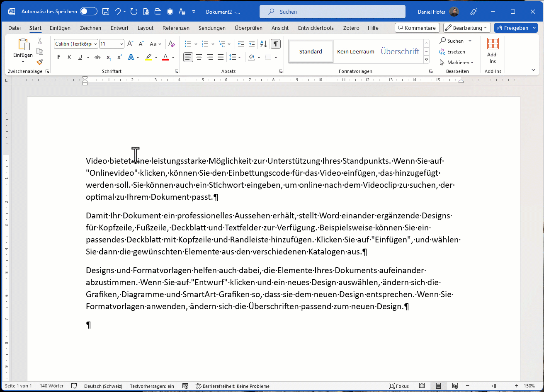Image resolution: width=544 pixels, height=392 pixels.
Task: Click the yellow text highlight color button
Action: [148, 57]
